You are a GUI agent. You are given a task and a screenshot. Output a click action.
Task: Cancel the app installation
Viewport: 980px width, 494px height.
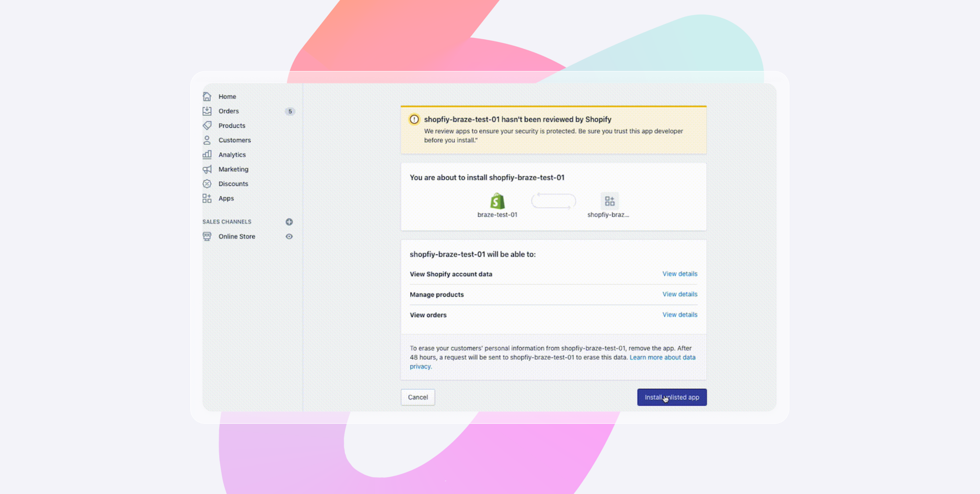pos(418,397)
